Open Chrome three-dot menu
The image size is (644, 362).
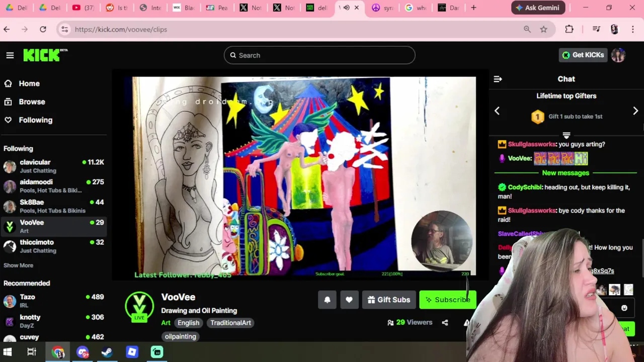(x=632, y=29)
